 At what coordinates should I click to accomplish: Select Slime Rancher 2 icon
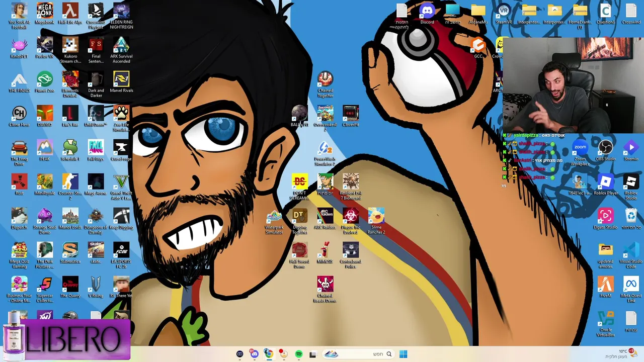(376, 221)
